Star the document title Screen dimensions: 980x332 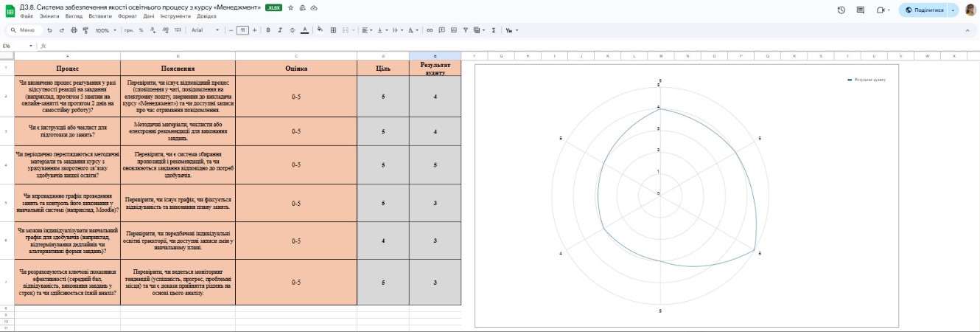click(290, 7)
